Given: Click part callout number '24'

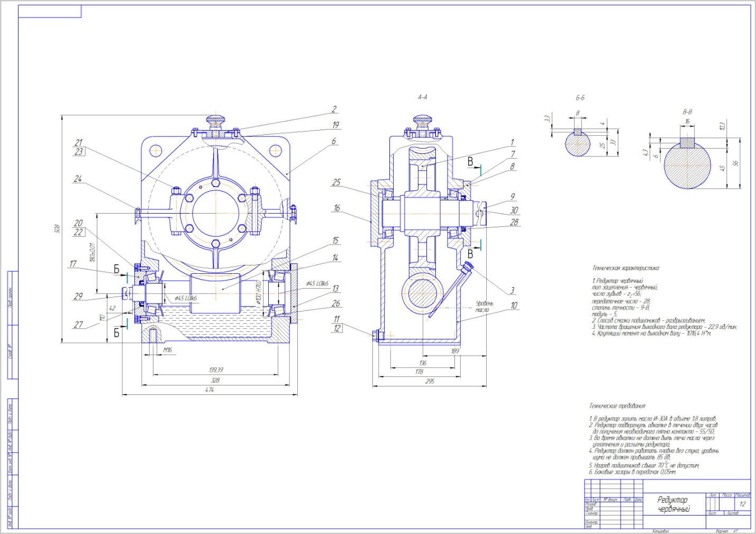Looking at the screenshot, I should pyautogui.click(x=78, y=179).
